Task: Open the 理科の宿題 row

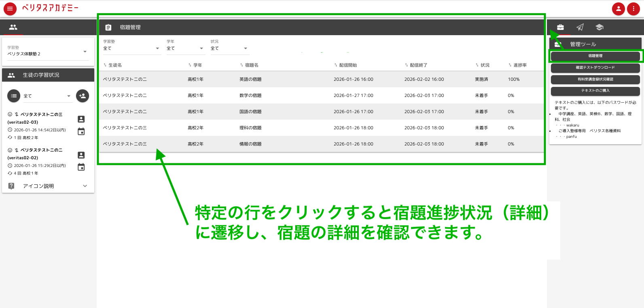Action: (x=322, y=128)
